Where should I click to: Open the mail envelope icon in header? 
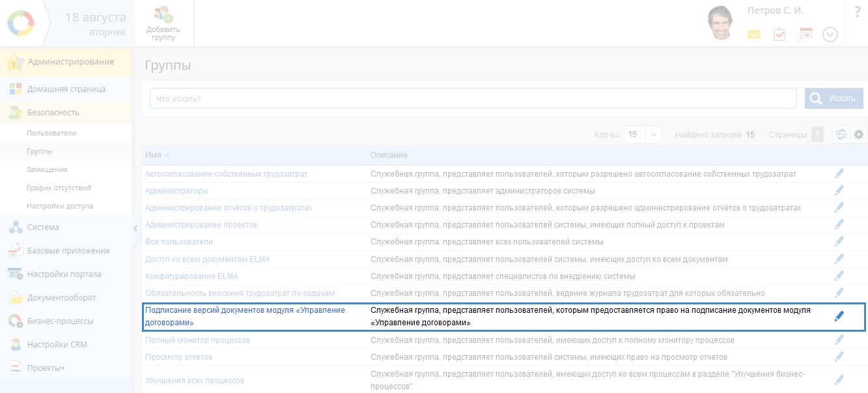(753, 35)
